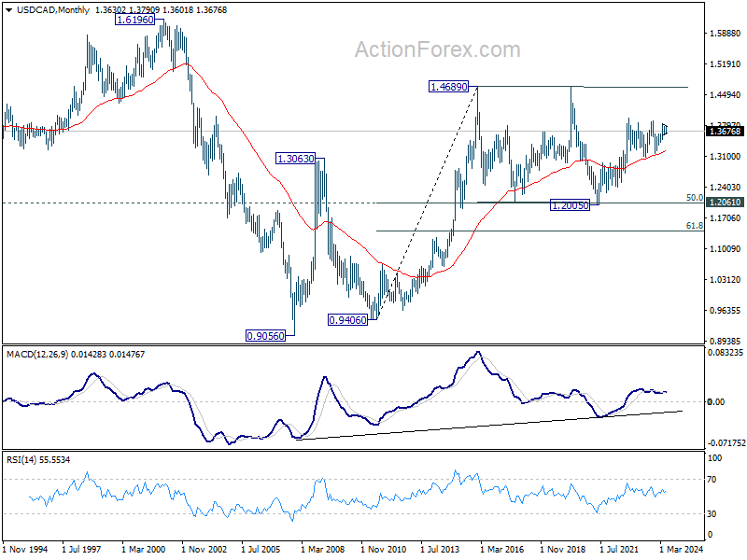Click the 1.24030 price axis value
Image resolution: width=747 pixels, height=560 pixels.
(726, 188)
